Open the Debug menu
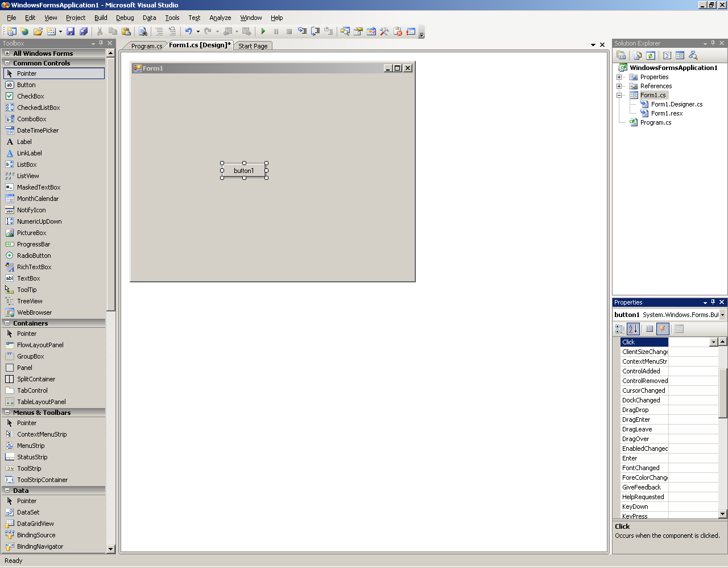This screenshot has height=568, width=728. [125, 18]
